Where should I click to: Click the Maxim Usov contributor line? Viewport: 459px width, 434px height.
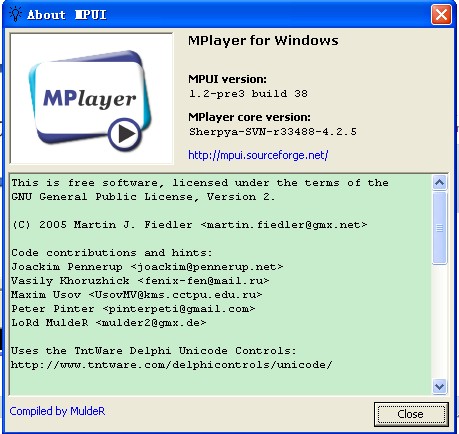coord(137,295)
